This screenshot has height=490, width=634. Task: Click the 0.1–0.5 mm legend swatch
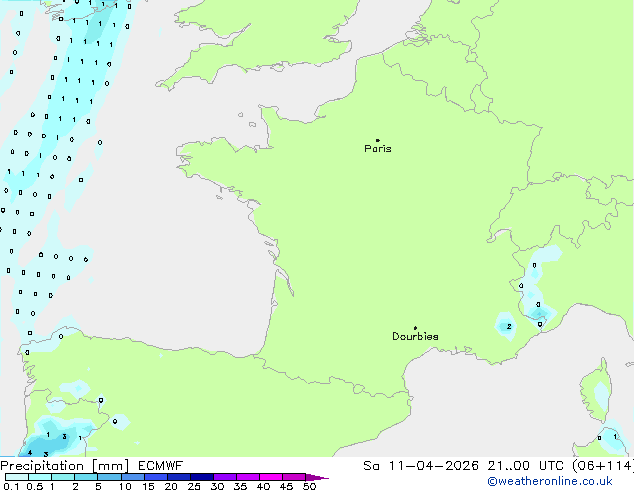click(17, 477)
